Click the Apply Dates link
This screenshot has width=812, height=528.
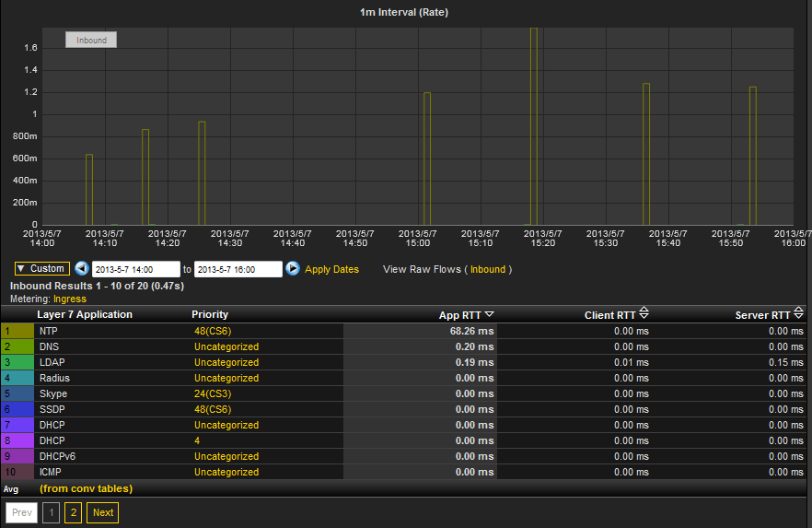(x=331, y=269)
